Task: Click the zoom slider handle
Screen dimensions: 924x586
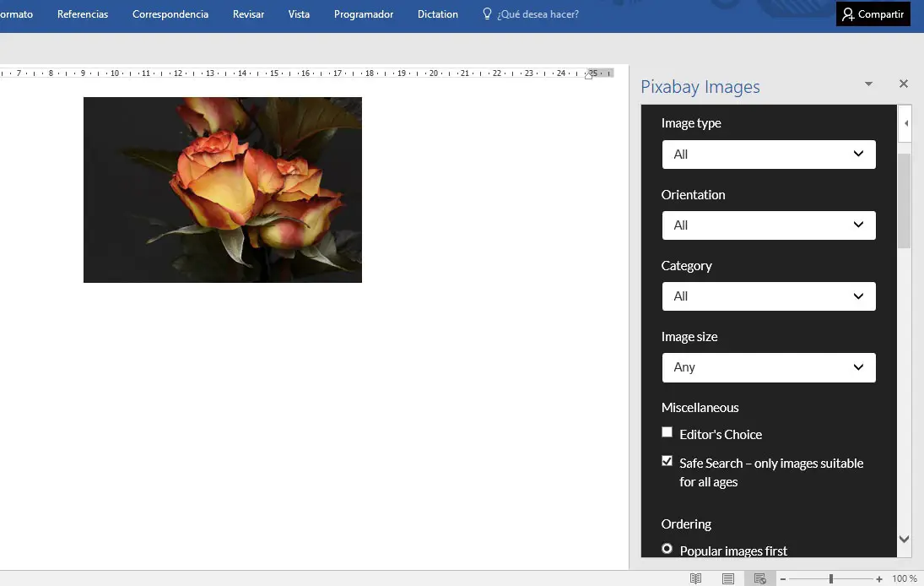Action: [831, 579]
